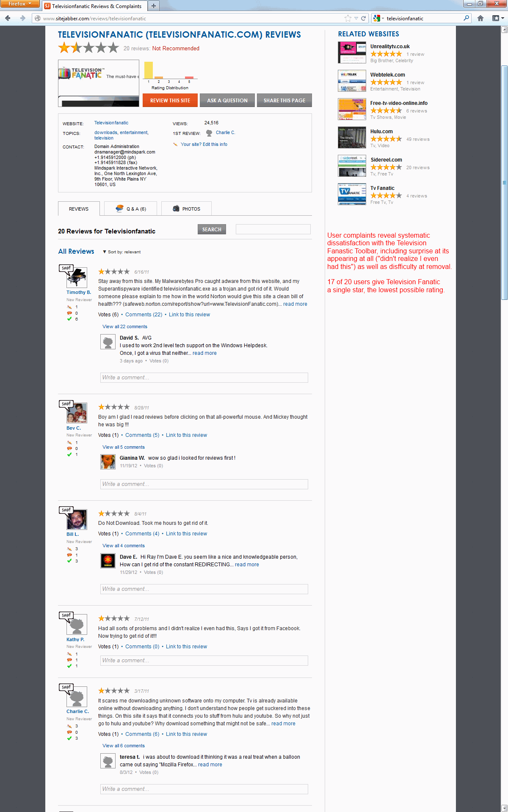Click Bev C.'s profile photo
Screen dimensions: 508x812
[77, 413]
